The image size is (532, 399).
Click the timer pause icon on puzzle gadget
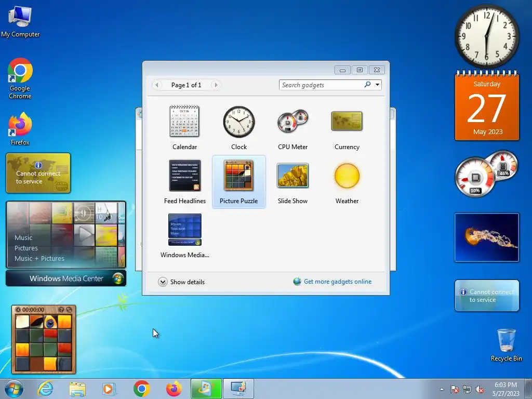[x=18, y=310]
